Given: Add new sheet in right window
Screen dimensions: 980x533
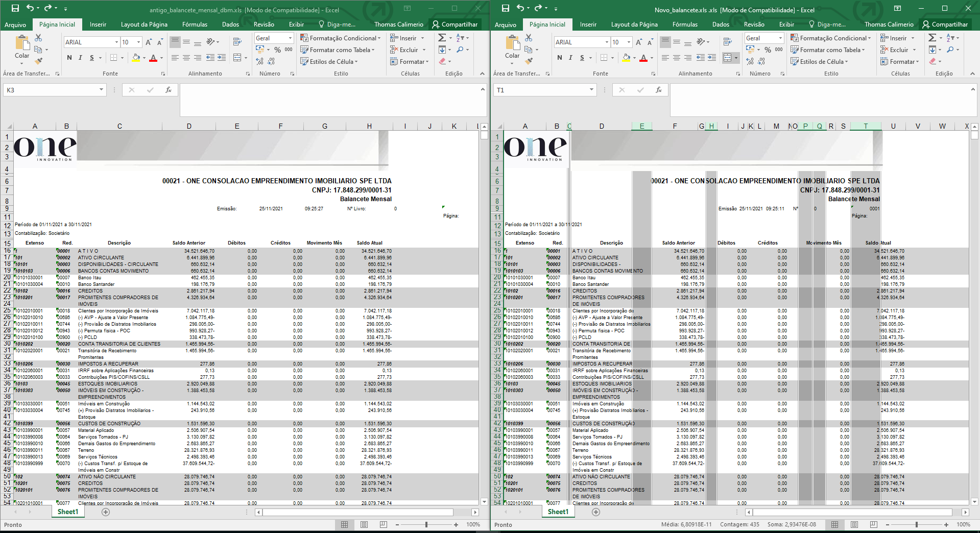Looking at the screenshot, I should click(596, 512).
